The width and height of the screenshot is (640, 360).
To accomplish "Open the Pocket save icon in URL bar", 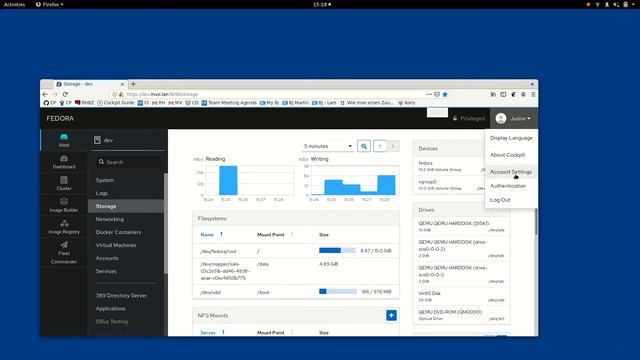I will [x=437, y=94].
